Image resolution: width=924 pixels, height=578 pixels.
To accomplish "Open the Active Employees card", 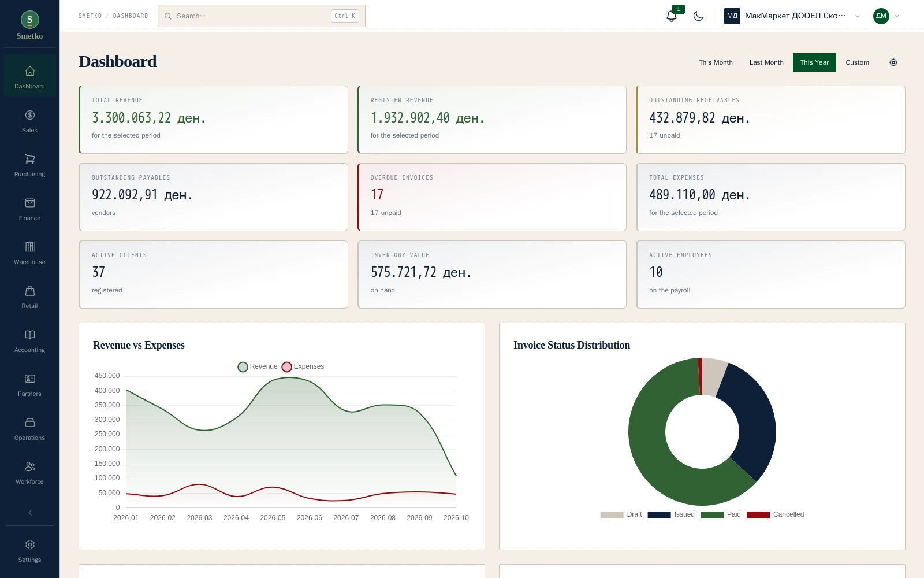I will pyautogui.click(x=770, y=275).
